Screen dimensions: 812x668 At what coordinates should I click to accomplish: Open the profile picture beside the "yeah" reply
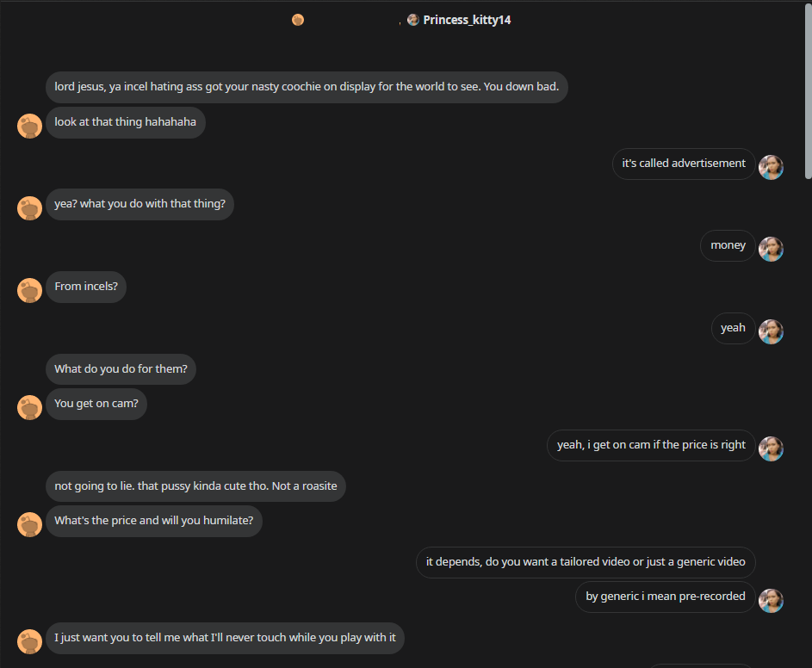pos(771,331)
